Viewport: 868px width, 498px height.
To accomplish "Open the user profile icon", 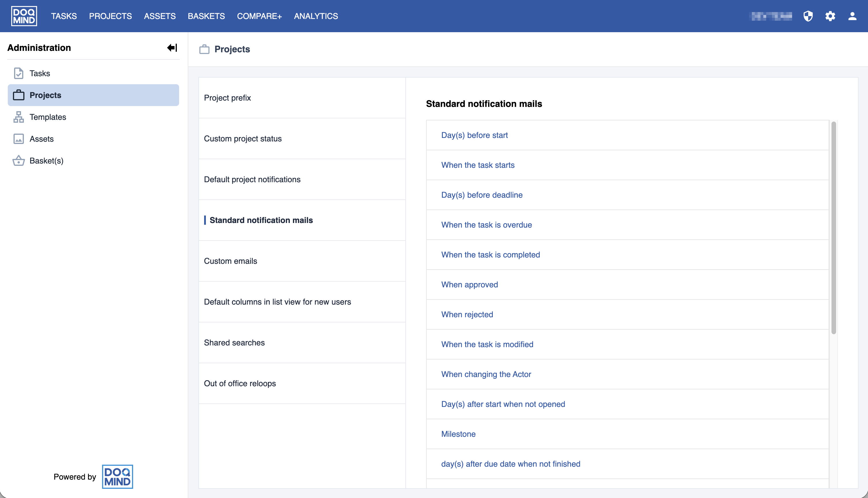I will pos(852,16).
